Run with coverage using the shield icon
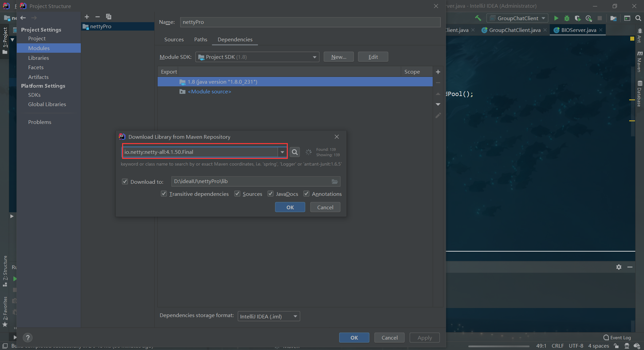Image resolution: width=644 pixels, height=350 pixels. click(x=578, y=18)
